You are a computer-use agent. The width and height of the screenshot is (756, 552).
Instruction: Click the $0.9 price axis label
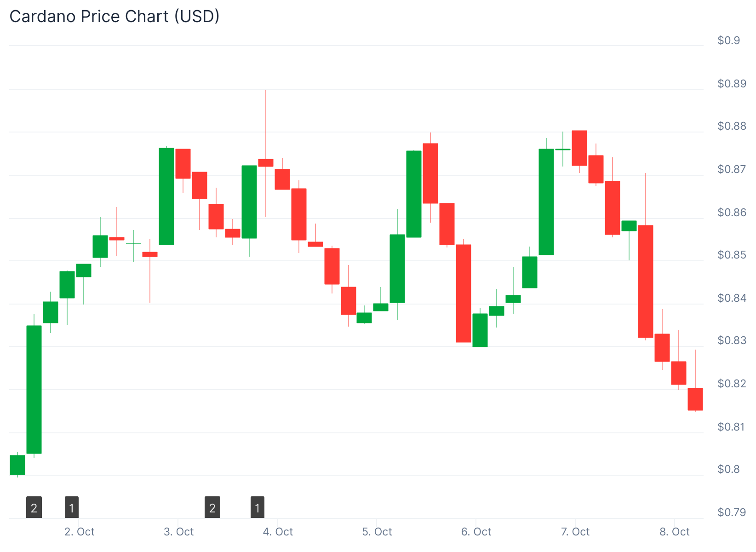click(x=729, y=40)
